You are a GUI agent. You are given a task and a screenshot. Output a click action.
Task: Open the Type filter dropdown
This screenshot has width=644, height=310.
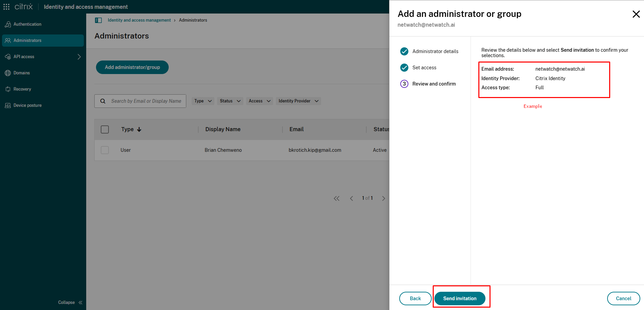(202, 101)
